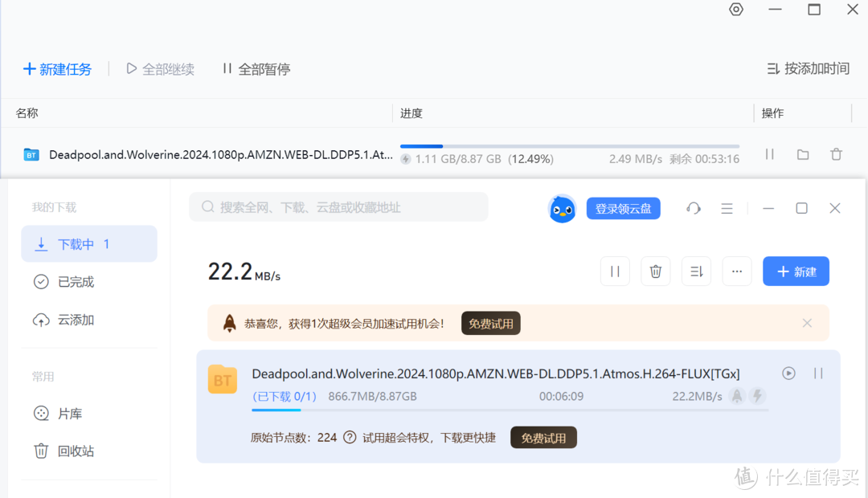Click the sort order icon in the toolbar

(x=696, y=271)
